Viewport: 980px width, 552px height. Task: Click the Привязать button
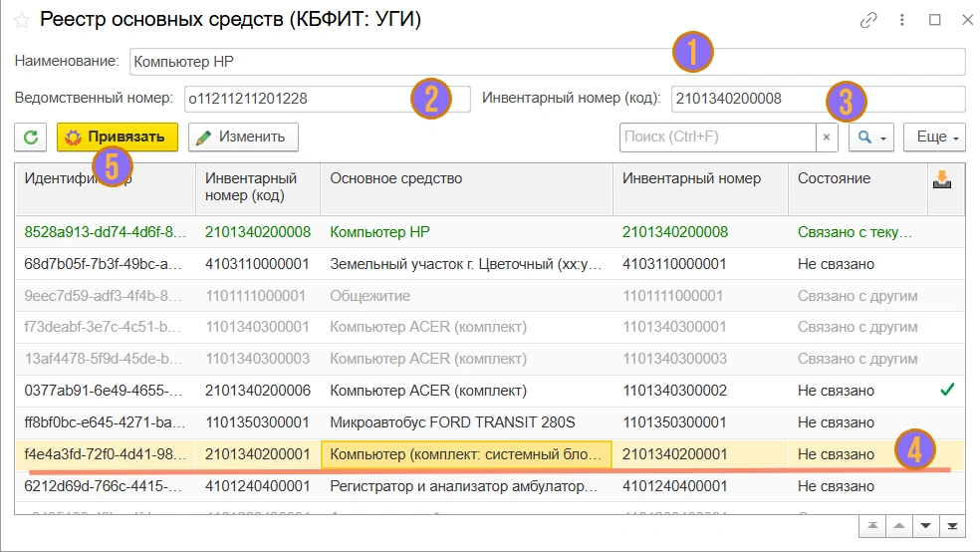point(118,137)
